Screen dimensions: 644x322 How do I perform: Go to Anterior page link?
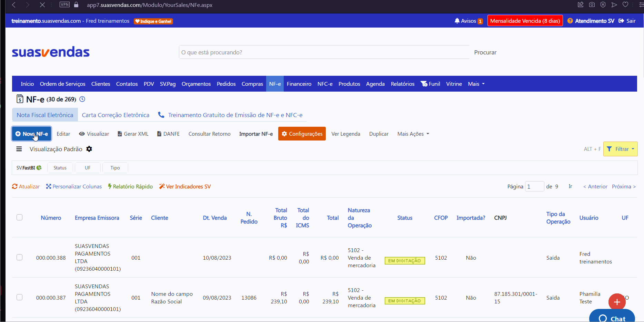point(595,186)
